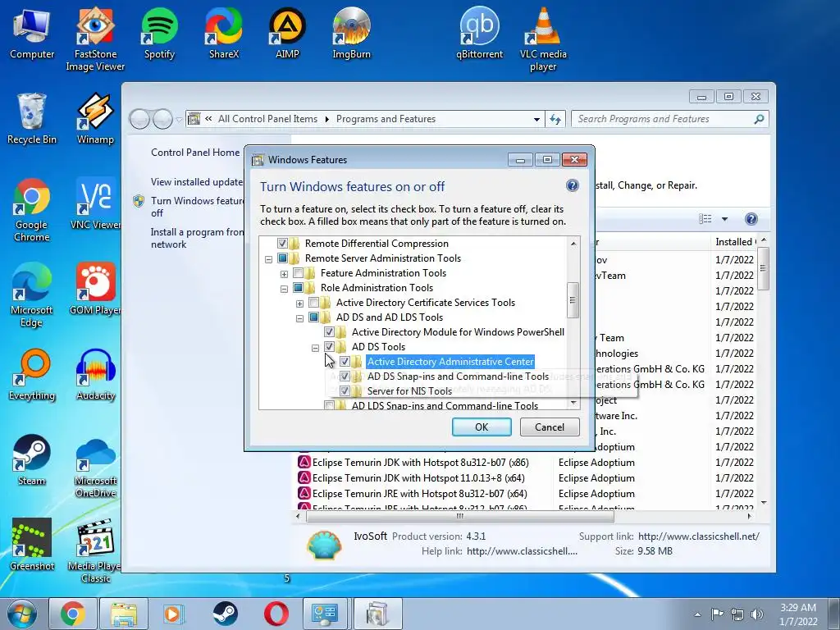Open the classicshell.net support link
Image resolution: width=840 pixels, height=630 pixels.
[x=699, y=536]
